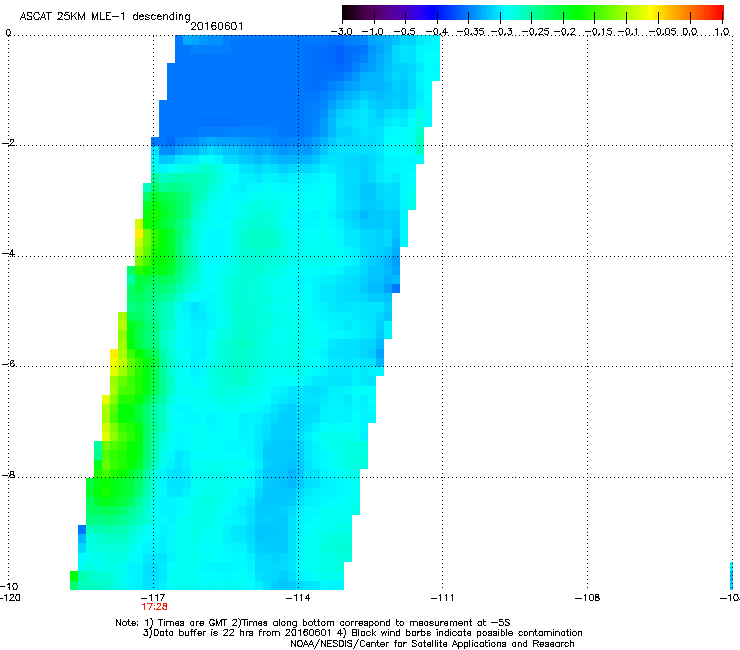The height and width of the screenshot is (650, 740).
Task: Click the title text 'ASCAT 25KM MLE-1 descending'
Action: (105, 16)
